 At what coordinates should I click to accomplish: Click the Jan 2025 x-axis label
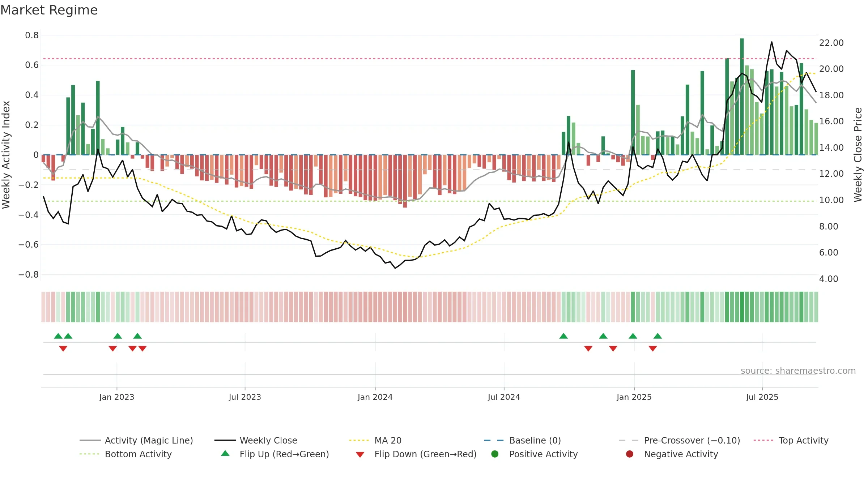pyautogui.click(x=634, y=397)
